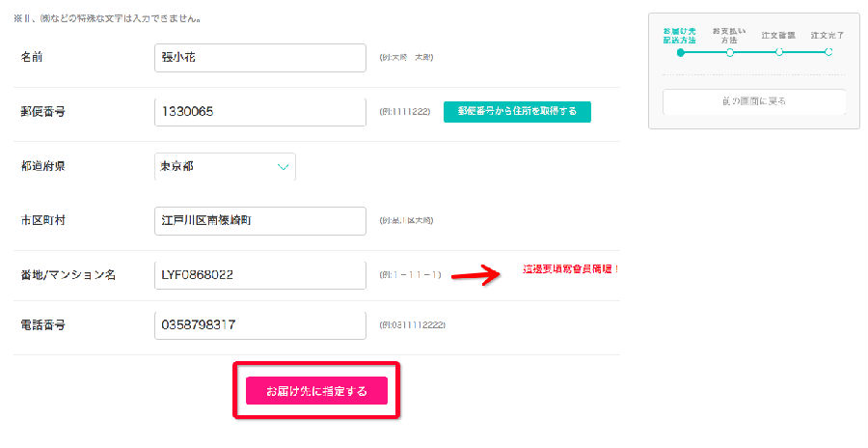
Task: Click the (例:1111222) example hint text
Action: click(x=405, y=111)
